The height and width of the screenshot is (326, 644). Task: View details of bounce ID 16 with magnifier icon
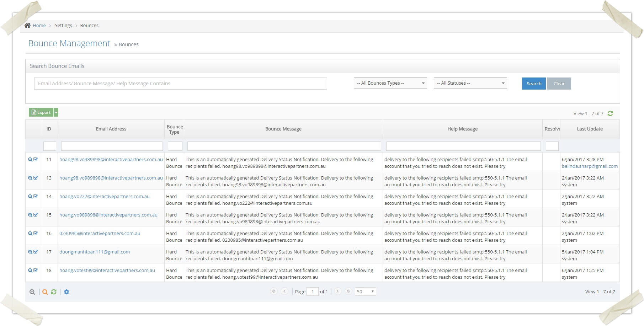(x=30, y=234)
